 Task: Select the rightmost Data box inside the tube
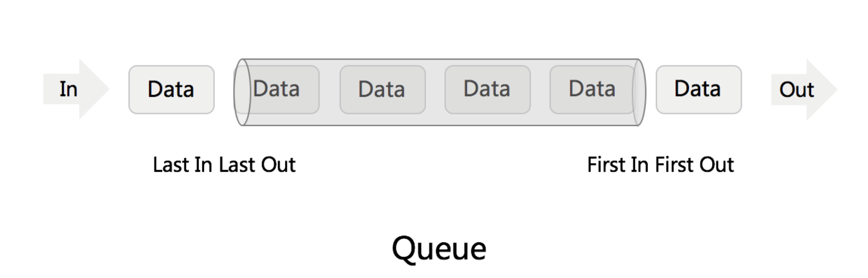coord(592,90)
